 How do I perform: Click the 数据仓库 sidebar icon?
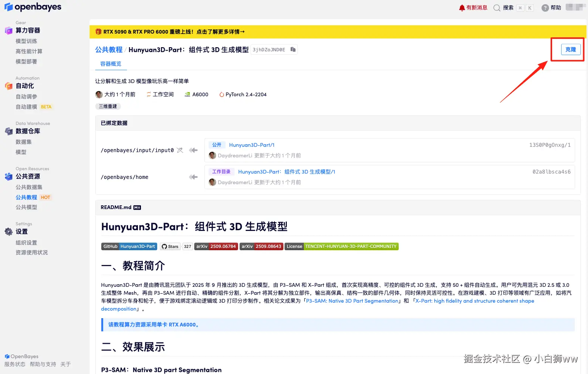pos(8,131)
